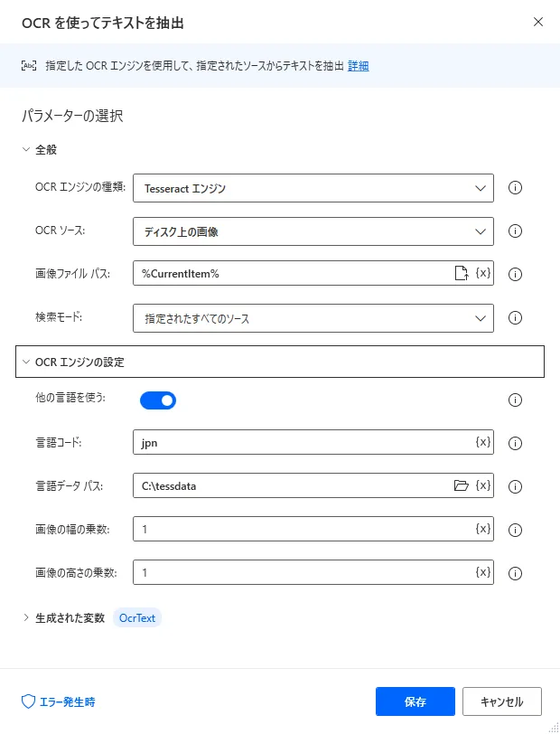Collapse the 全般 section

(26, 149)
